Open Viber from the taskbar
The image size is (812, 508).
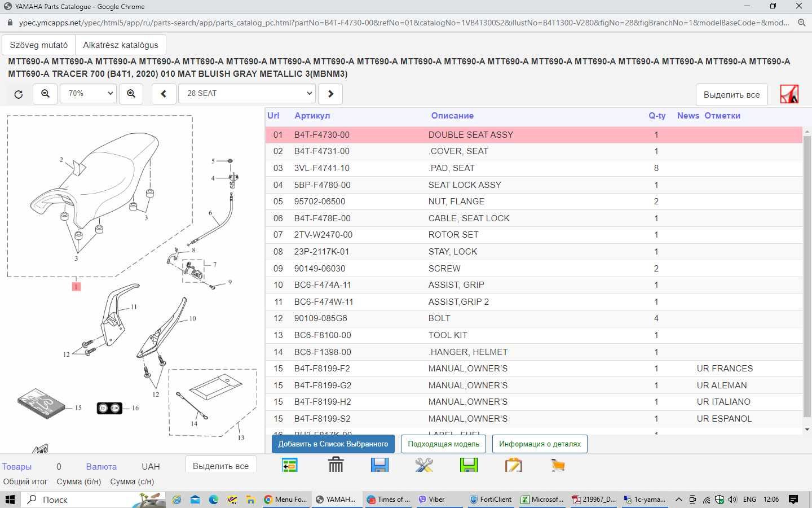[x=440, y=500]
